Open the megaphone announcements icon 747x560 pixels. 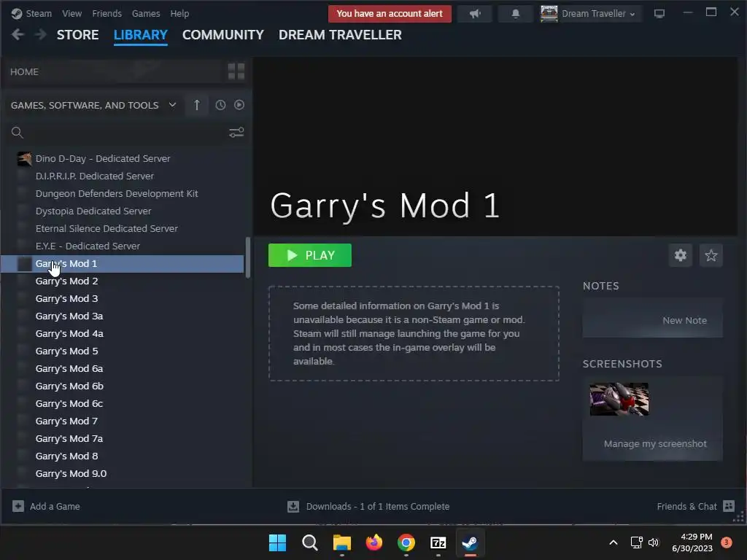pos(474,14)
